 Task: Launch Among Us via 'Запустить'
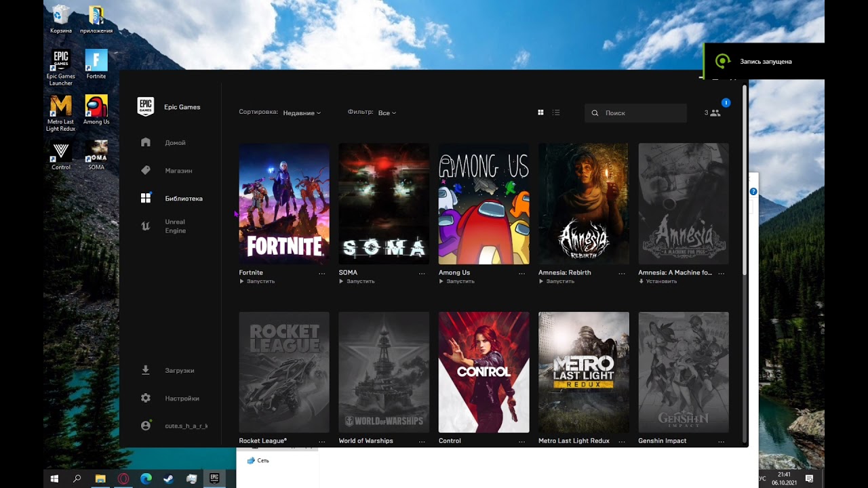(456, 281)
